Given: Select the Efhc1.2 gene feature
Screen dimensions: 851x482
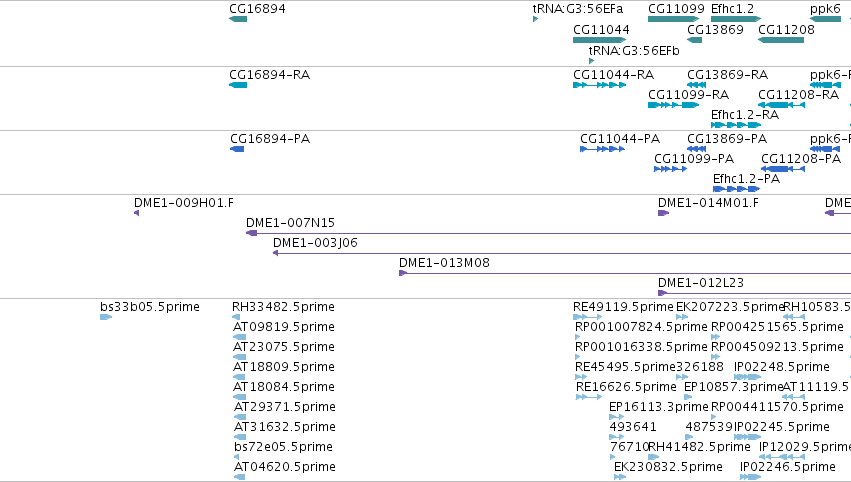Looking at the screenshot, I should coord(736,19).
